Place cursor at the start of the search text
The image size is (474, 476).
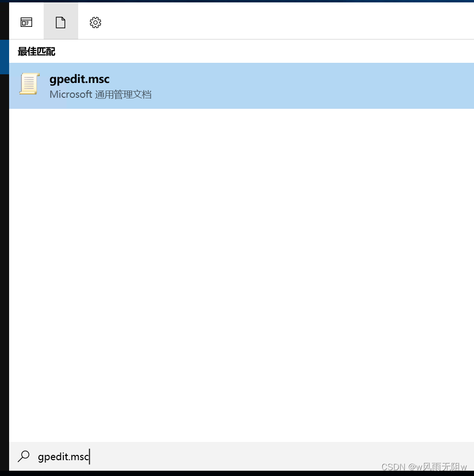tap(38, 457)
